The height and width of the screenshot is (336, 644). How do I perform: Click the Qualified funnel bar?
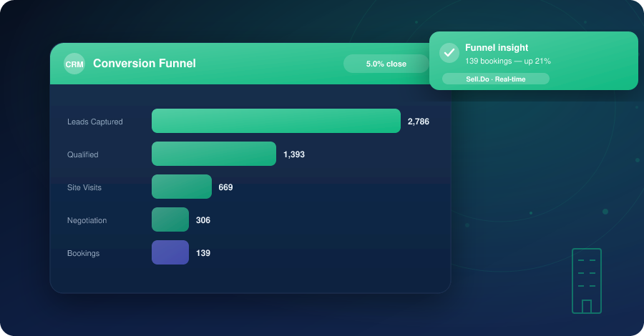pos(214,154)
